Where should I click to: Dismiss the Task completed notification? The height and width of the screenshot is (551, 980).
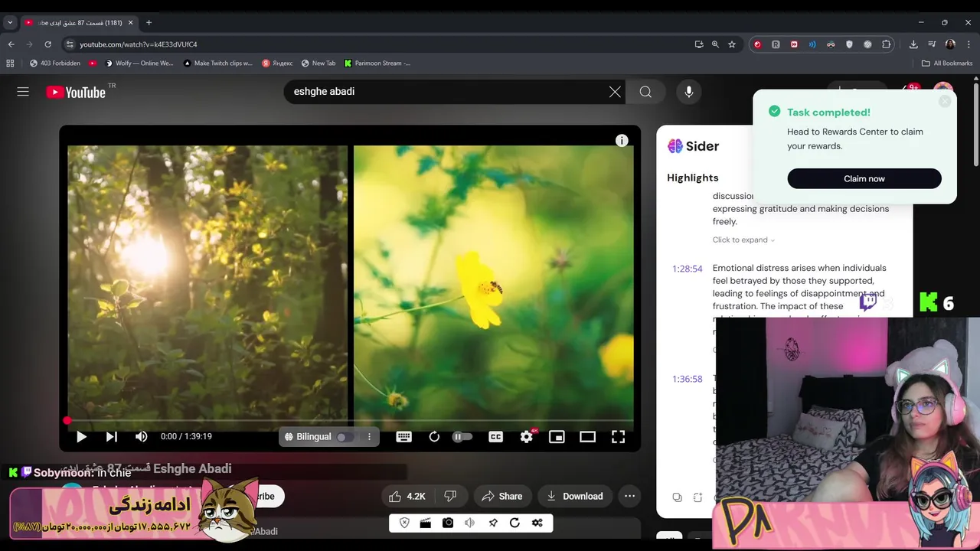coord(945,101)
